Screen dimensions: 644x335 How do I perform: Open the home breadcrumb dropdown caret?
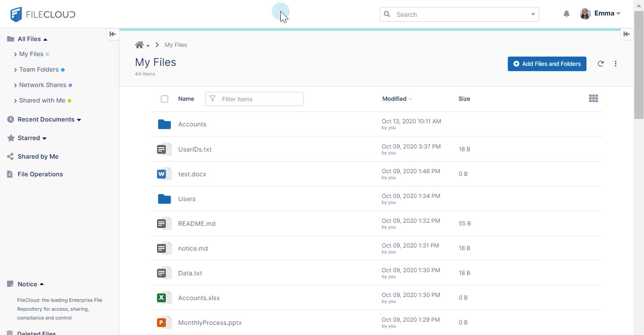(148, 46)
